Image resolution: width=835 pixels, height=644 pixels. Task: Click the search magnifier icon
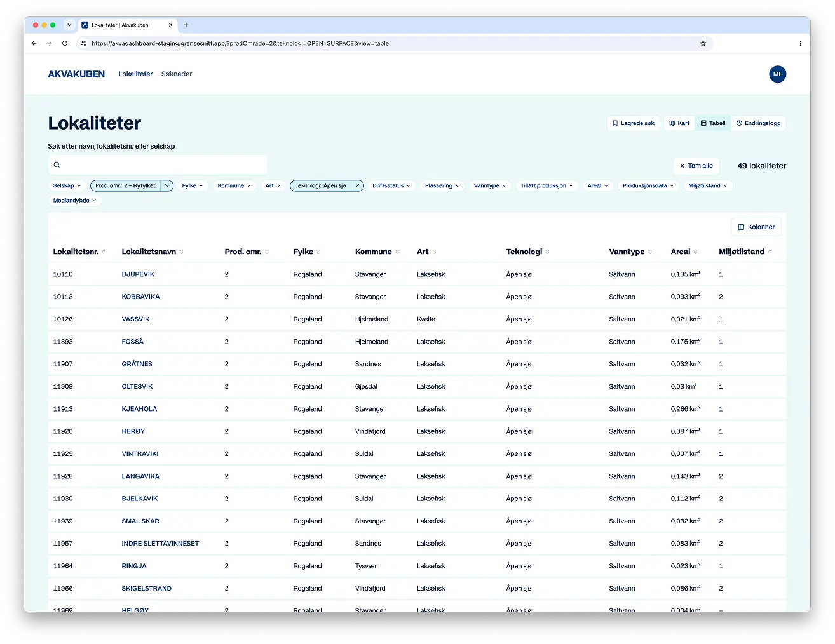[x=57, y=165]
